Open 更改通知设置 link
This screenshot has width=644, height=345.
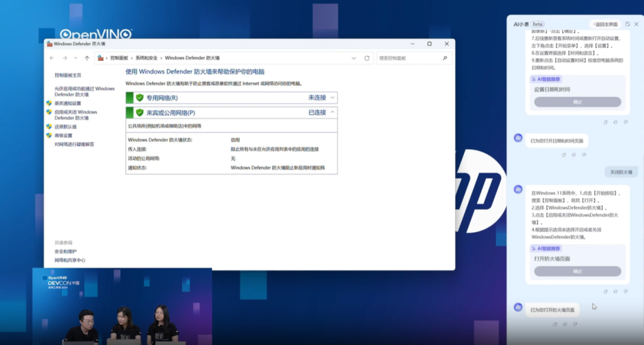(x=68, y=103)
